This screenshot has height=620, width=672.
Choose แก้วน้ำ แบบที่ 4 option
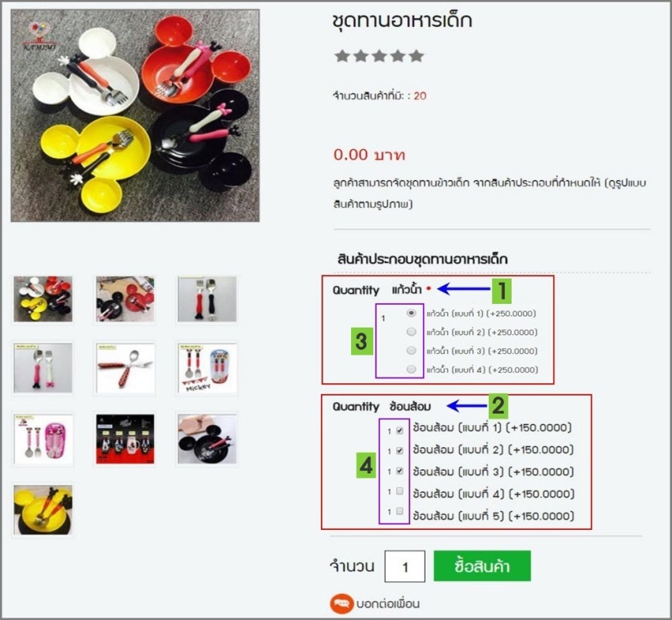(411, 369)
